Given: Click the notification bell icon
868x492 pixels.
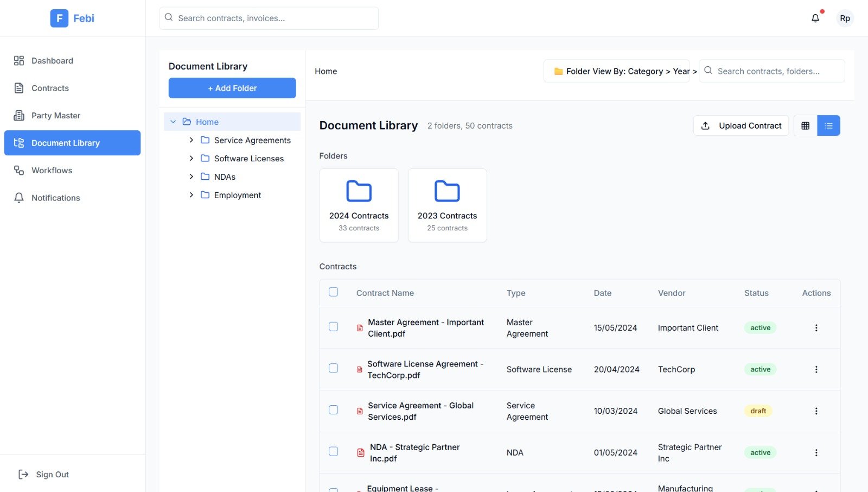Looking at the screenshot, I should [x=814, y=18].
